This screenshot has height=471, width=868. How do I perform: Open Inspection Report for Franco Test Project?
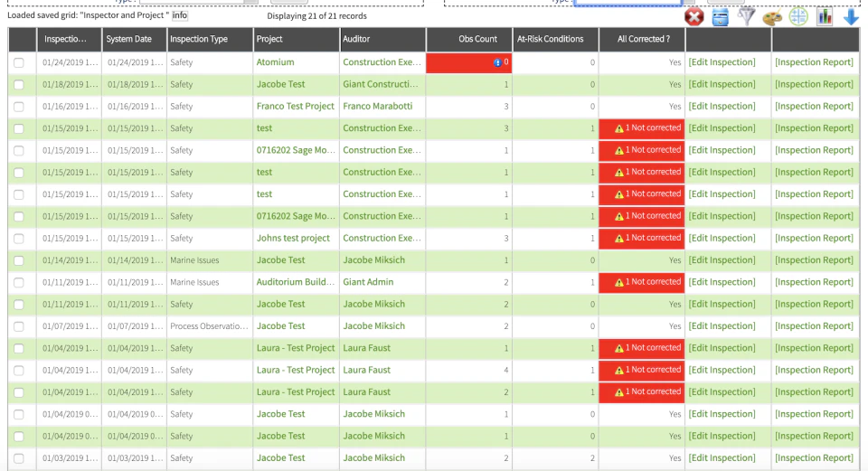(x=815, y=106)
